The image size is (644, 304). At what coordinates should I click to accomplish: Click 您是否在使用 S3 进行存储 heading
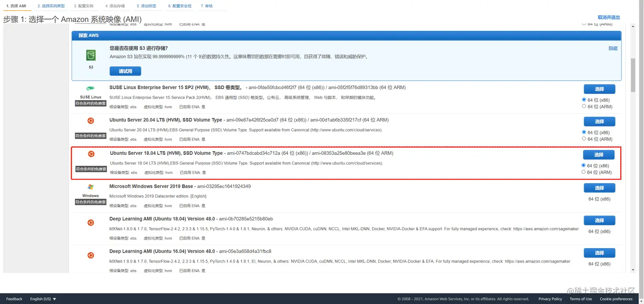tap(138, 48)
